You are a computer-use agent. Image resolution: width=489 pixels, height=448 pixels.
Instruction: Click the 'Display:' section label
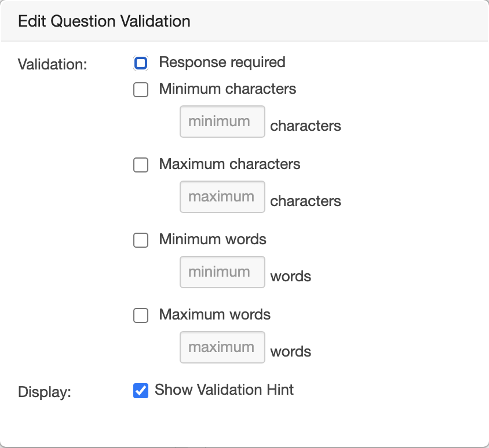tap(45, 392)
